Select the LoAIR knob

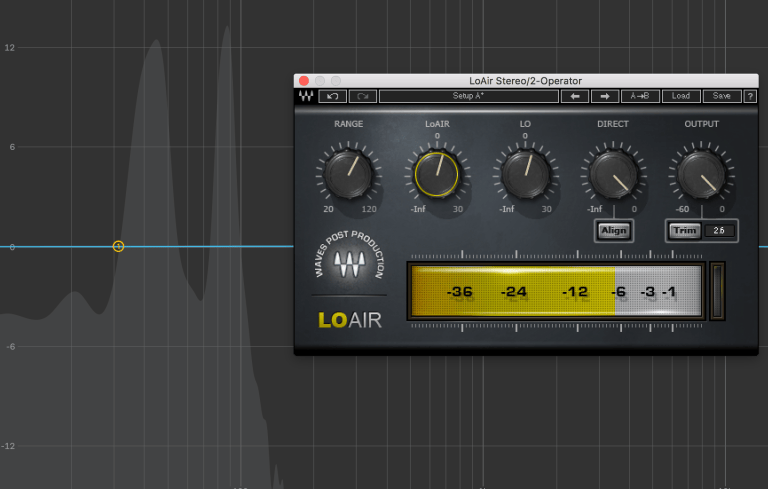pos(436,174)
